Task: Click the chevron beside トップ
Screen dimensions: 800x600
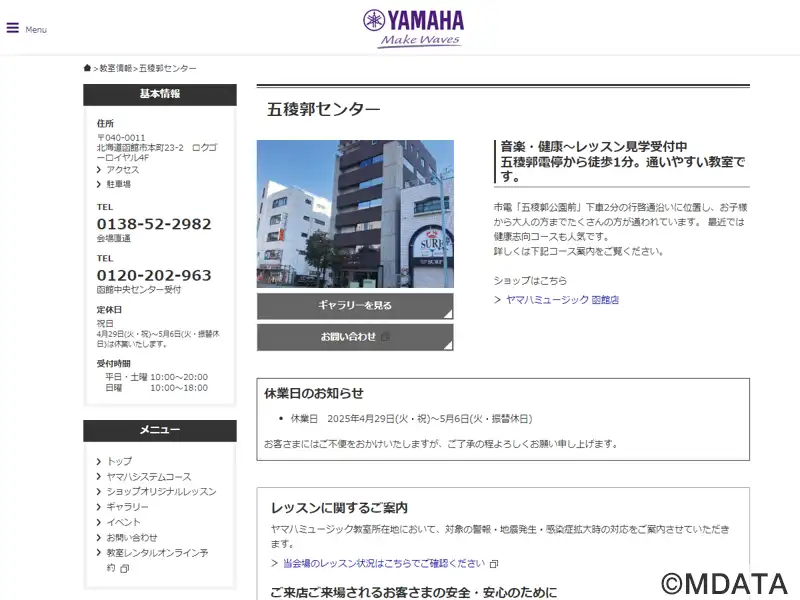Action: pos(99,461)
